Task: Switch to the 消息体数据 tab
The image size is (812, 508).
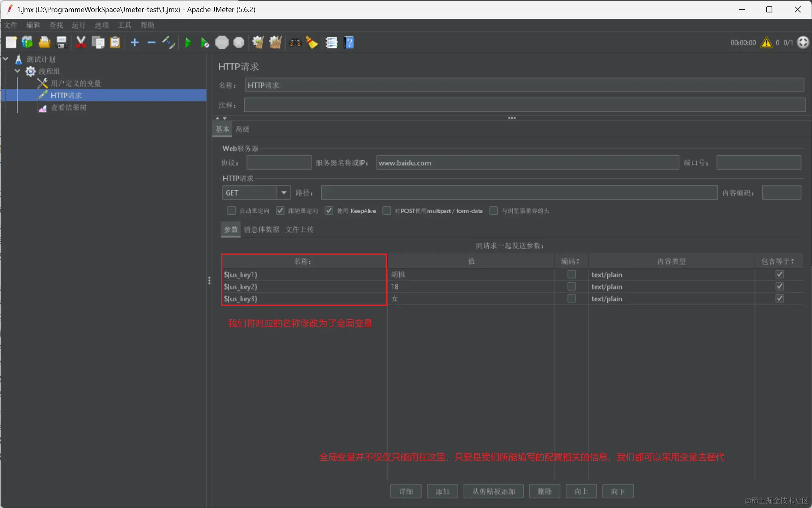Action: coord(261,230)
